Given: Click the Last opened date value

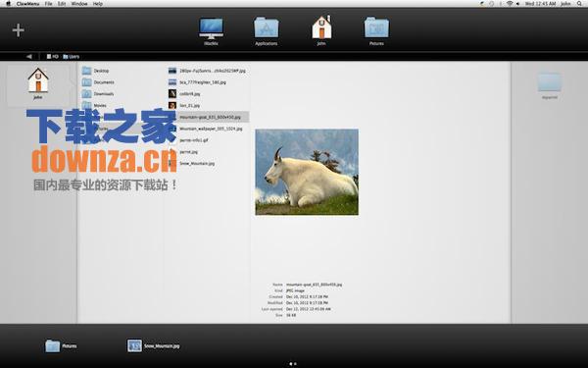Looking at the screenshot, I should tap(309, 309).
